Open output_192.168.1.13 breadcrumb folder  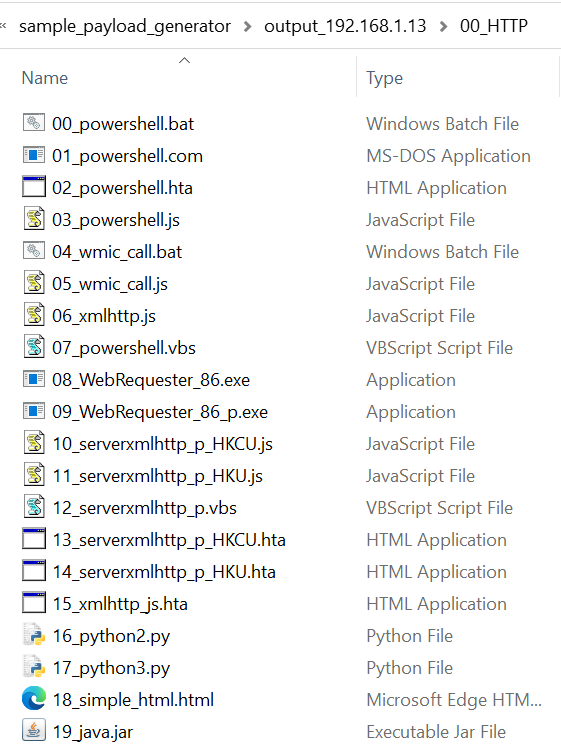345,26
